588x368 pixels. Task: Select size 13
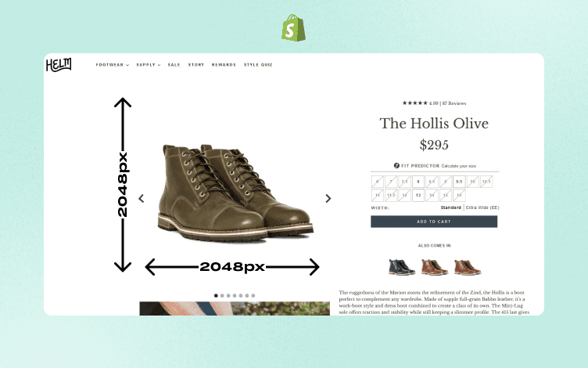[418, 195]
